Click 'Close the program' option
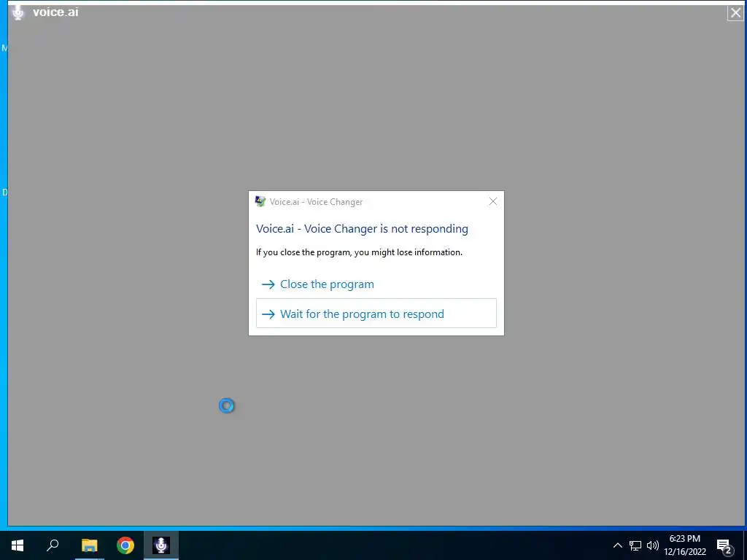 click(x=376, y=284)
